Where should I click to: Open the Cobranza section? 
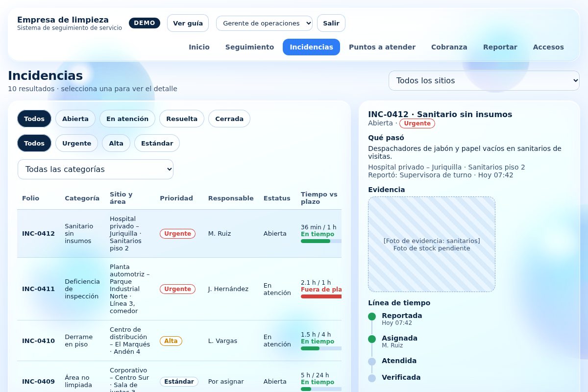pos(449,47)
